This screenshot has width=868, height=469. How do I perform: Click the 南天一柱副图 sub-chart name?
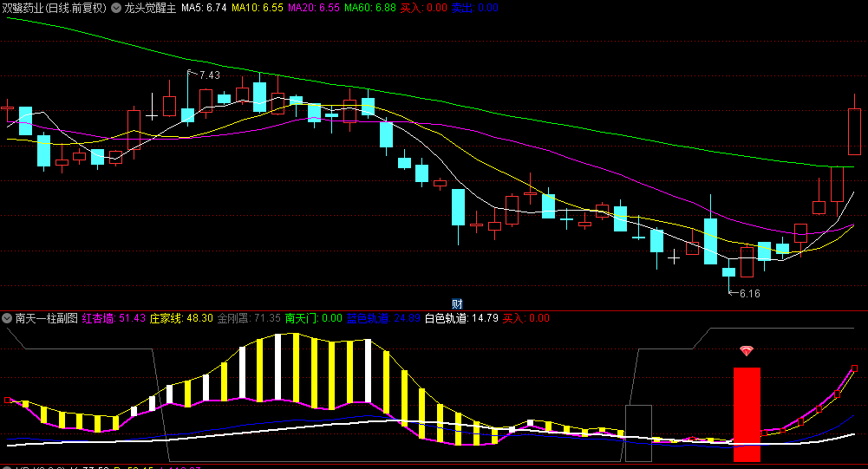(47, 318)
